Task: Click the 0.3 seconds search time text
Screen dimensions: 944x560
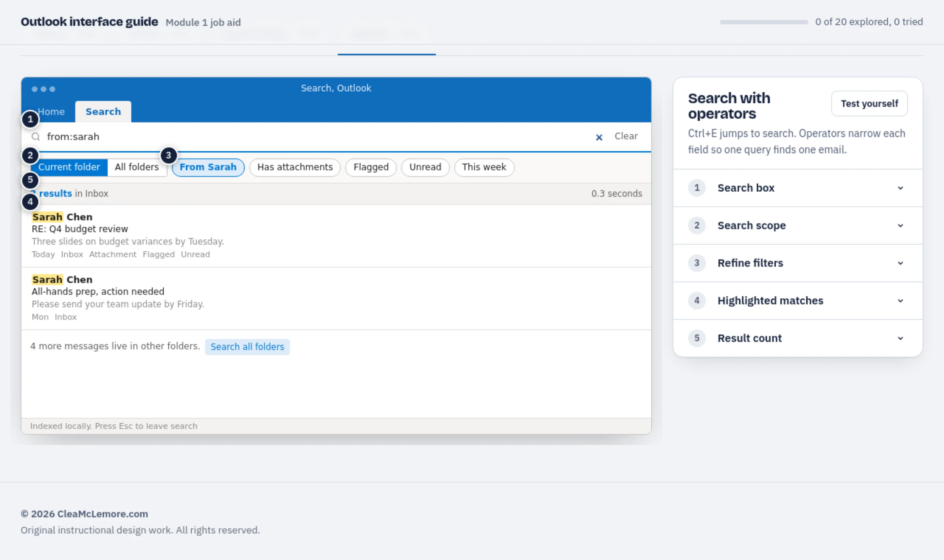Action: point(616,193)
